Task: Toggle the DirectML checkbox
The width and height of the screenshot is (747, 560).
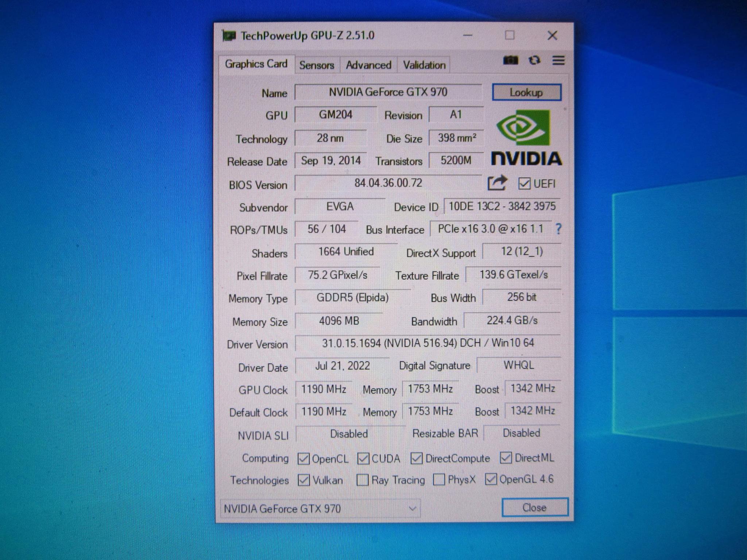Action: point(506,457)
